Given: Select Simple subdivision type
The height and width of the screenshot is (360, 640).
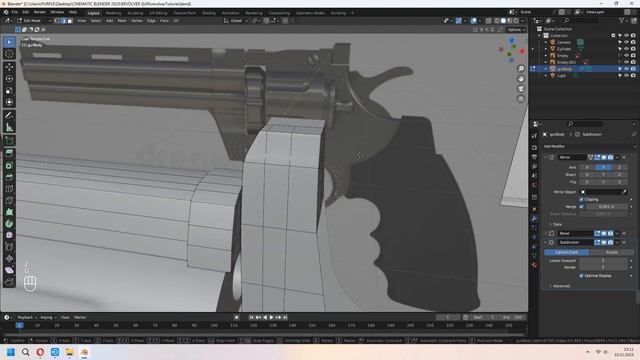Looking at the screenshot, I should click(611, 252).
